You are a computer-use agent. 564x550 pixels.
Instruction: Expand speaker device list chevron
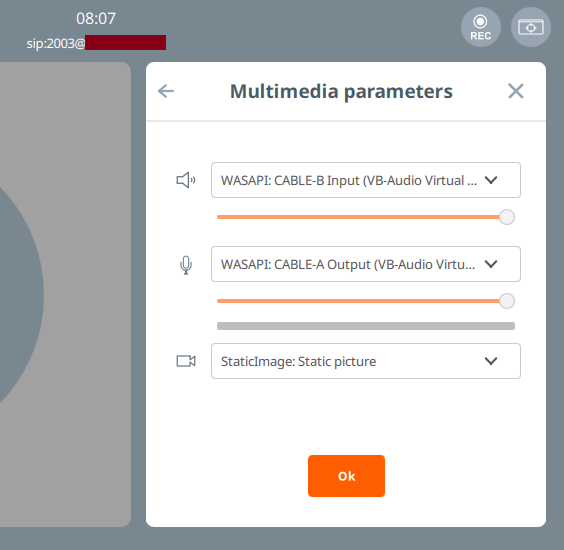[491, 180]
